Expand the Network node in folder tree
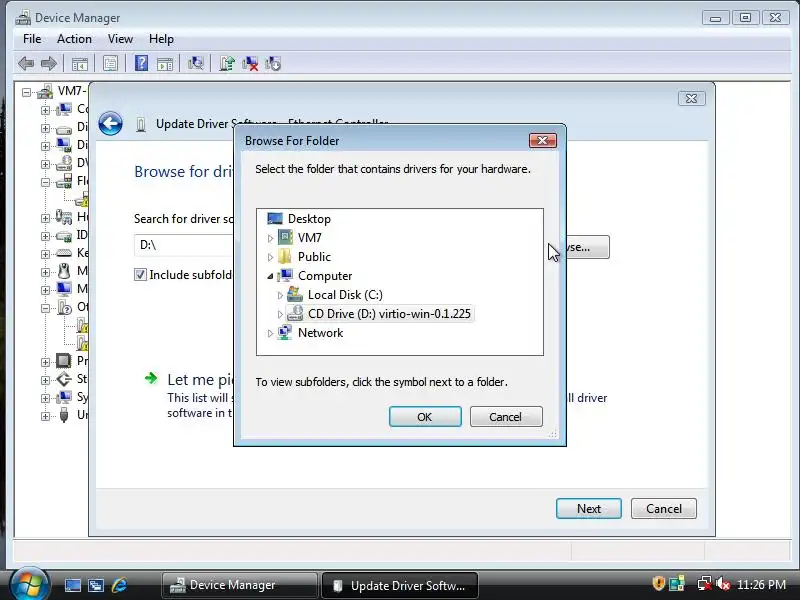Screen dimensions: 800x600 [x=270, y=333]
